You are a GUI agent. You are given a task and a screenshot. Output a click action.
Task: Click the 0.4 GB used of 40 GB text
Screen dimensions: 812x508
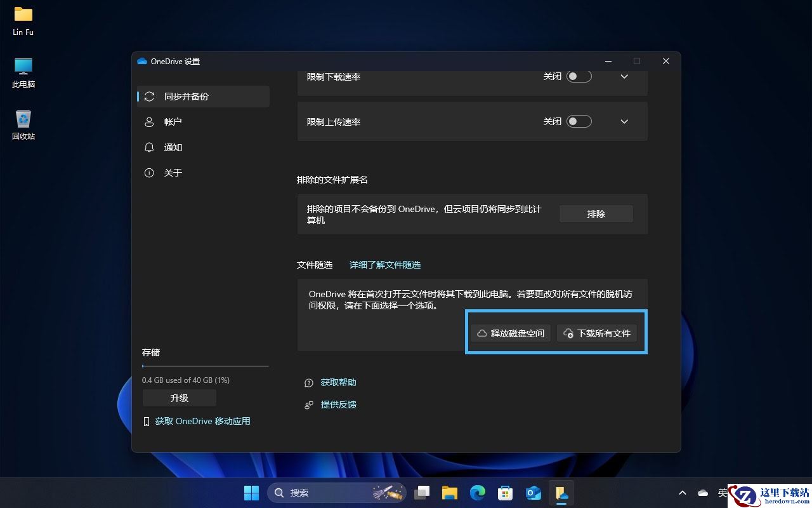coord(186,380)
